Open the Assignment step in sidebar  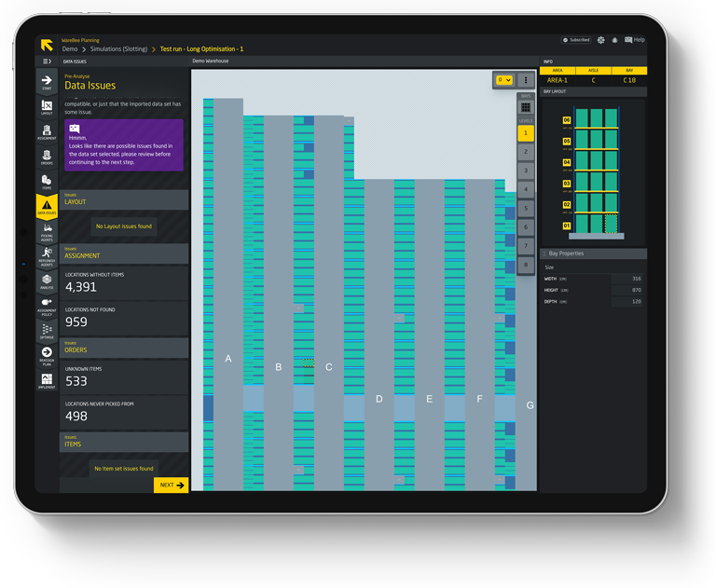pyautogui.click(x=47, y=132)
